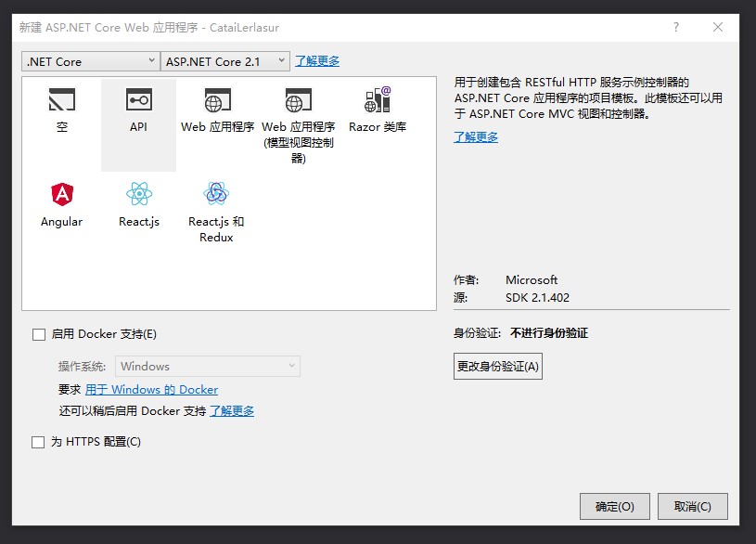The image size is (756, 544).
Task: Click 了解更多 link after Docker 支持 text
Action: pos(232,410)
